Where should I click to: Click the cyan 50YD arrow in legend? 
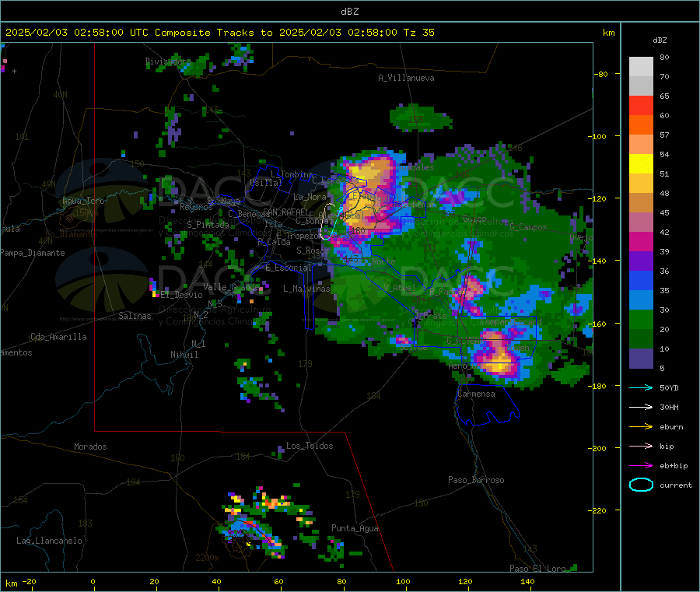pos(641,387)
